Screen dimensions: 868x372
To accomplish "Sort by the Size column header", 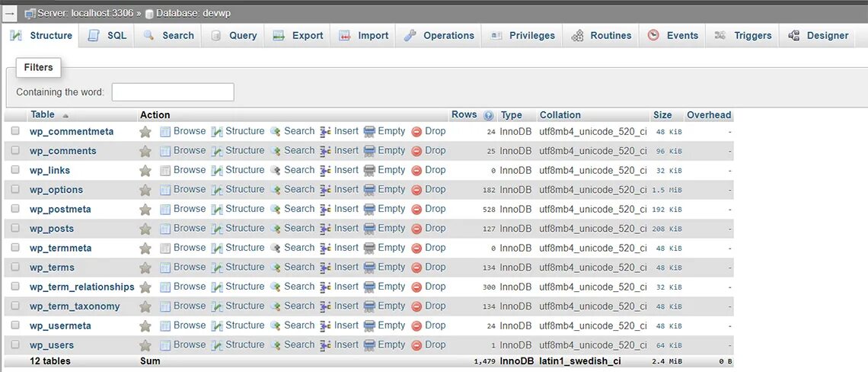I will click(x=662, y=115).
